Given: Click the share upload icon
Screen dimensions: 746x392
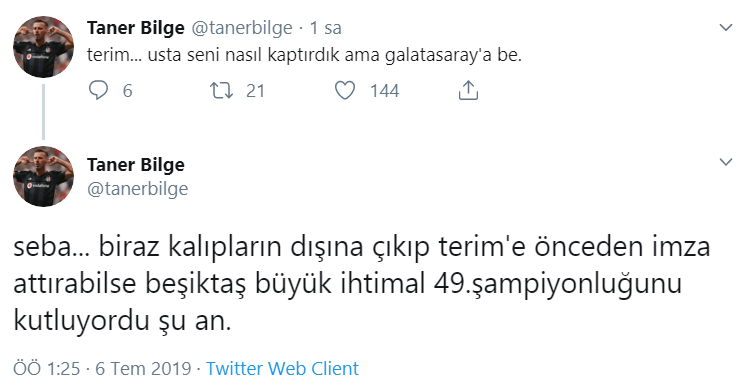Looking at the screenshot, I should [468, 90].
